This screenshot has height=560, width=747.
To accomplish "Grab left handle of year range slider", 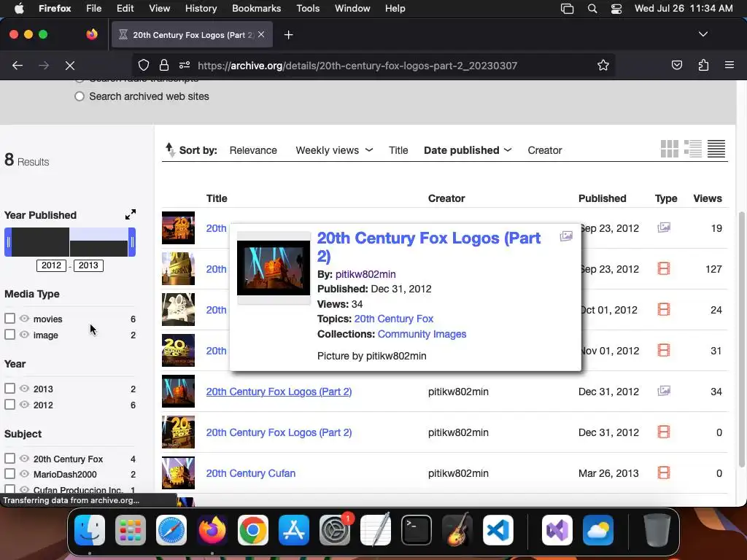I will pos(8,242).
